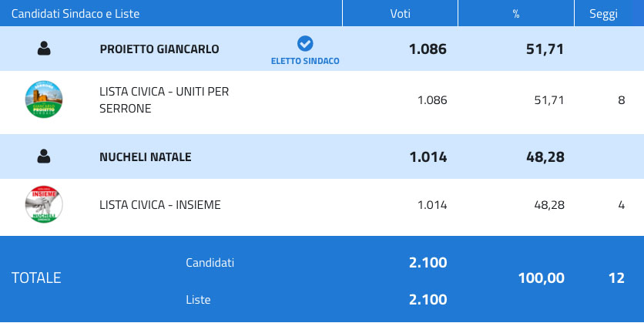Click the percent column header
644x323 pixels.
[x=516, y=14]
